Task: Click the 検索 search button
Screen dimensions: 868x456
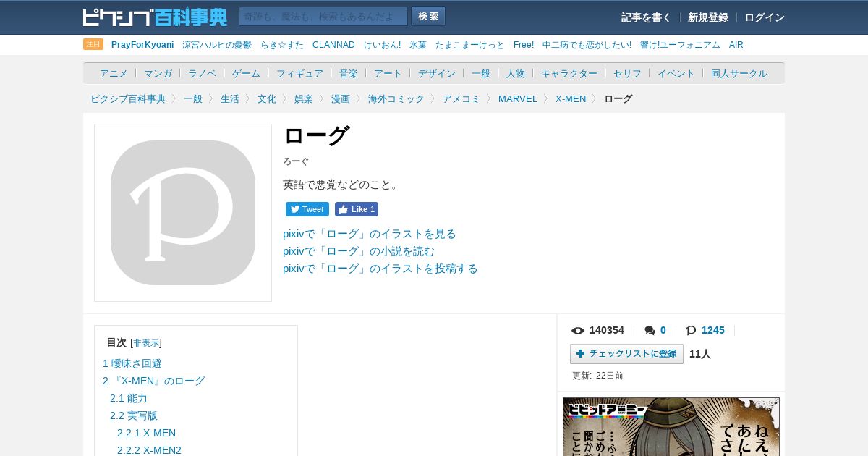Action: click(428, 16)
